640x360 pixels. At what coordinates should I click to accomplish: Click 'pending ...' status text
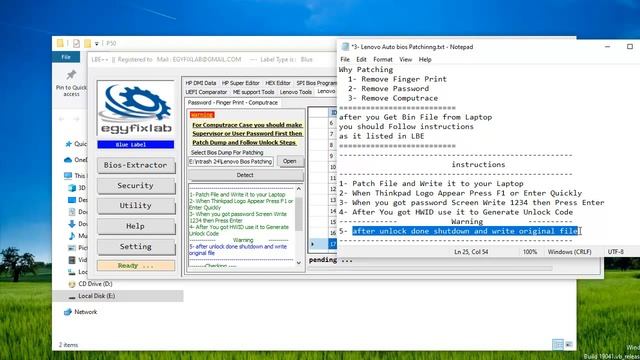pyautogui.click(x=331, y=260)
